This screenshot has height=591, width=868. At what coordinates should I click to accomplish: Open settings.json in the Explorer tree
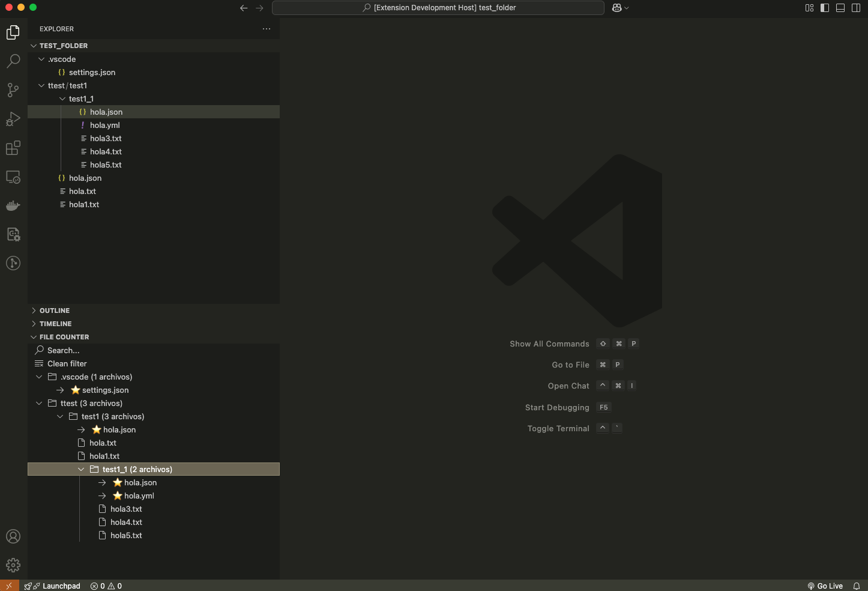pyautogui.click(x=154, y=72)
